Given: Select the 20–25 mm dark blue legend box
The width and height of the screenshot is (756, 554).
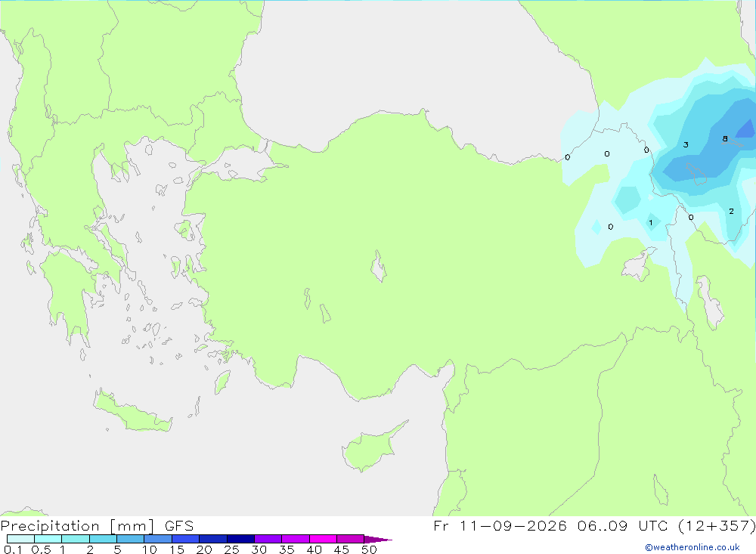Looking at the screenshot, I should pos(213,539).
